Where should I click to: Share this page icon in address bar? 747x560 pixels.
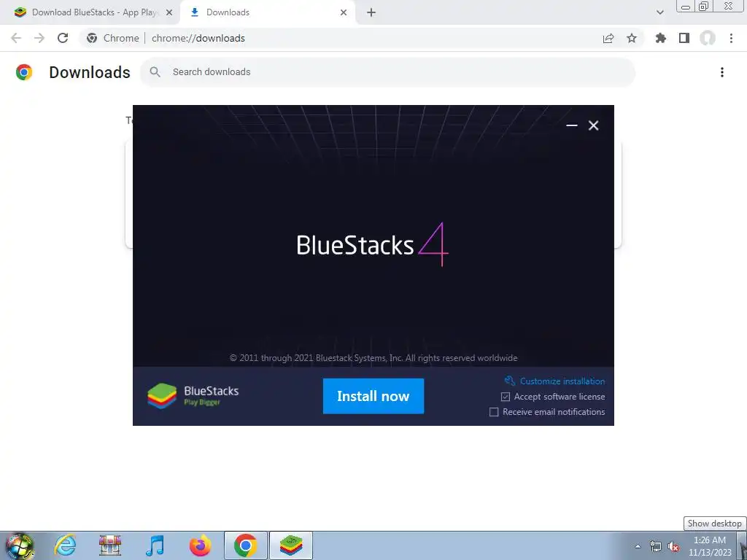click(608, 38)
